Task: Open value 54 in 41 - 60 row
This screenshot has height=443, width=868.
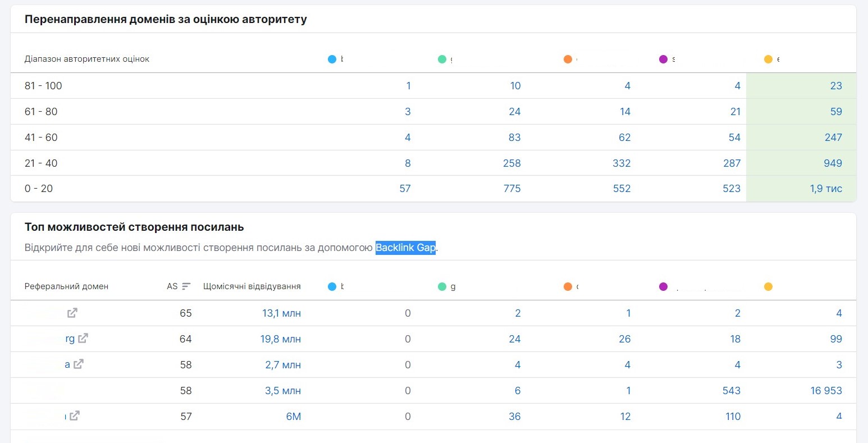Action: pos(734,138)
